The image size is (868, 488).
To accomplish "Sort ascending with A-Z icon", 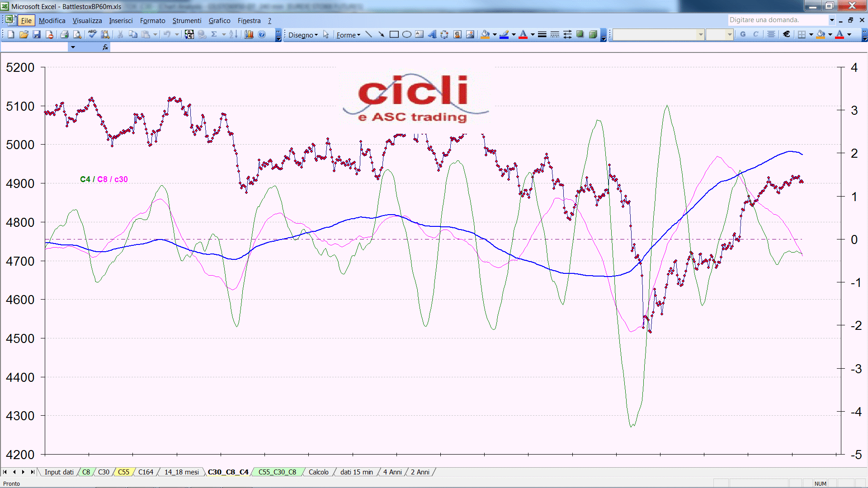I will (x=233, y=35).
